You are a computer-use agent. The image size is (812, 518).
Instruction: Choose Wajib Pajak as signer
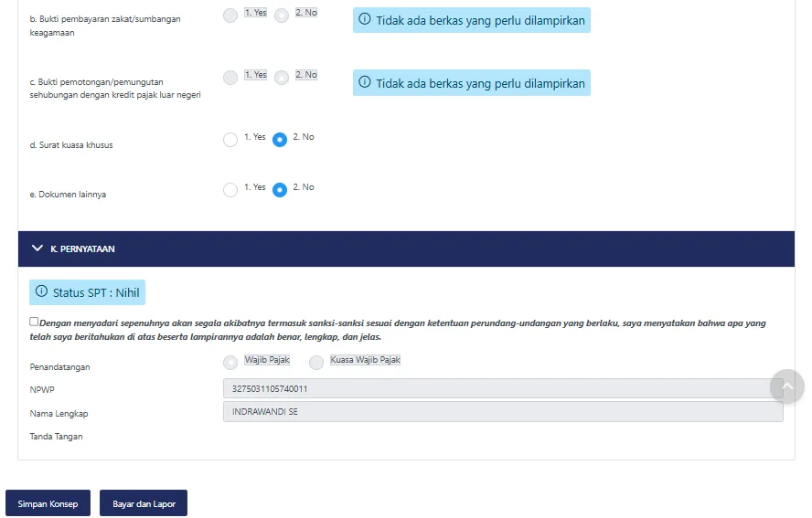pos(230,363)
